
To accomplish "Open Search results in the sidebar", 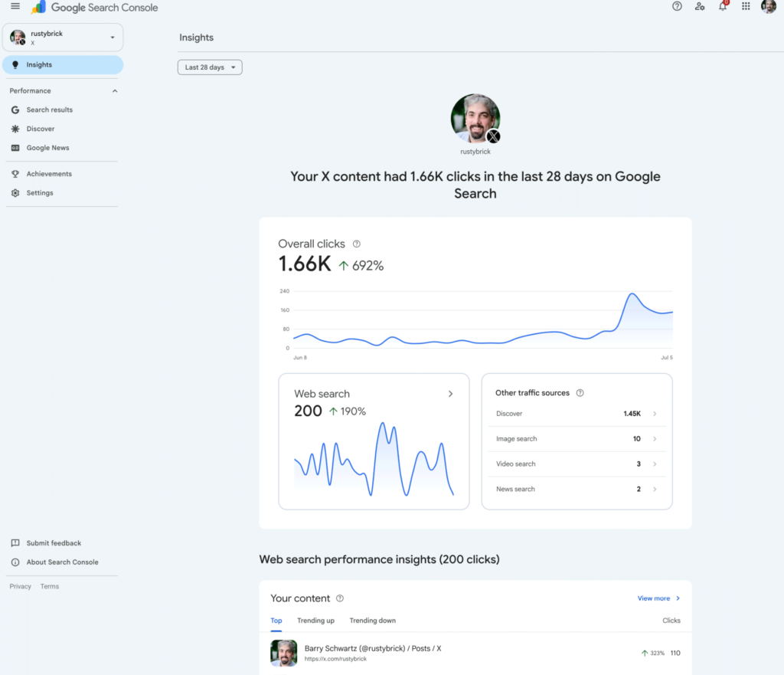I will click(50, 110).
